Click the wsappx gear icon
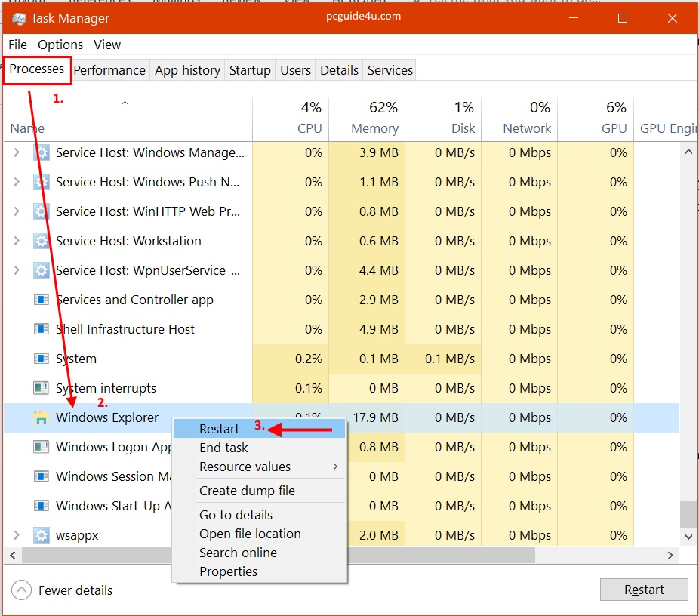Viewport: 699px width, 616px height. 41,535
